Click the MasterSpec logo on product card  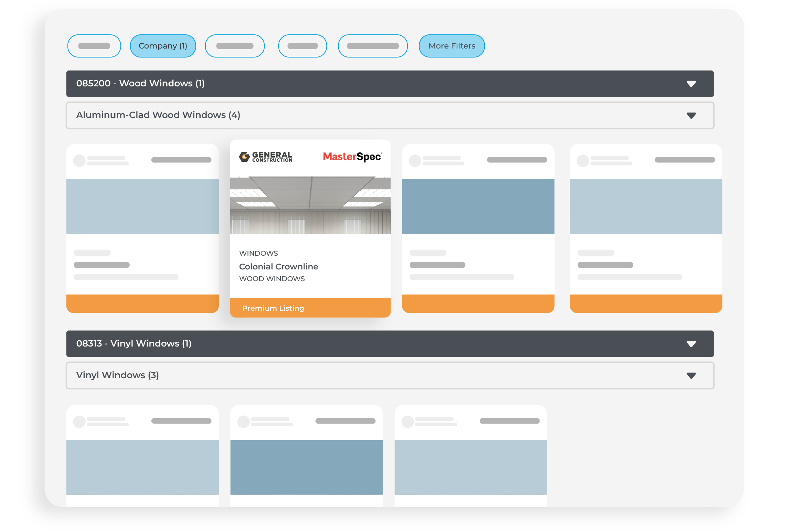coord(352,157)
